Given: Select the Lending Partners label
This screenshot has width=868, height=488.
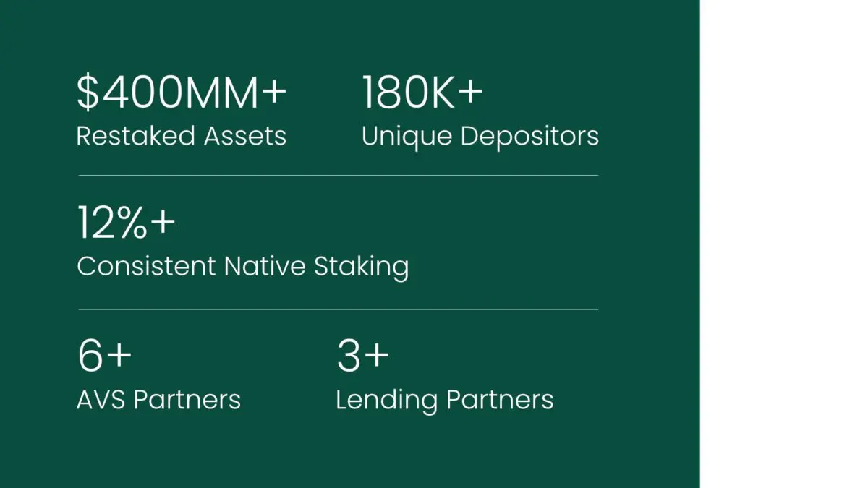Looking at the screenshot, I should pos(445,400).
